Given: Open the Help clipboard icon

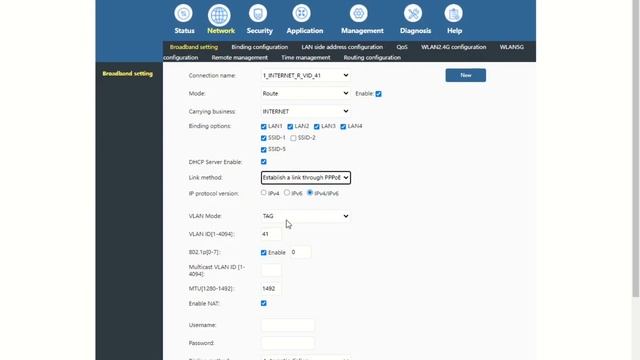Looking at the screenshot, I should tap(453, 14).
